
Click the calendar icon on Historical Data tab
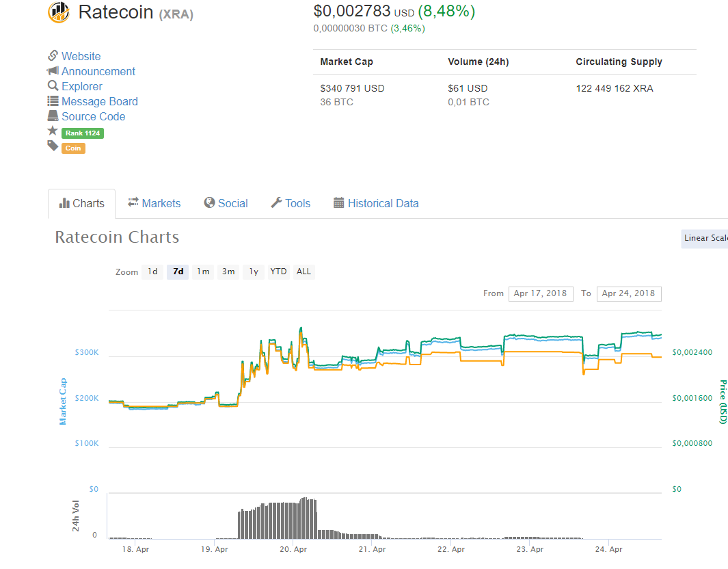click(339, 202)
